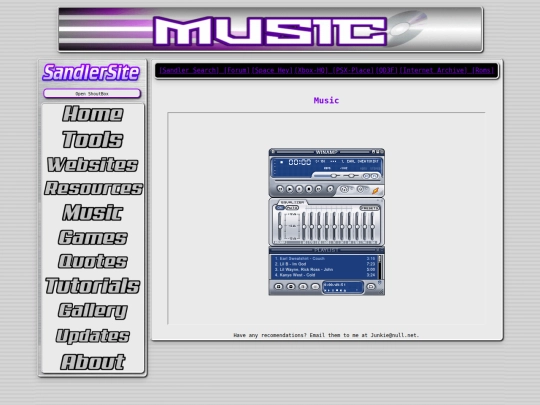
Task: Click the Open ShoutBox button
Action: tap(92, 93)
